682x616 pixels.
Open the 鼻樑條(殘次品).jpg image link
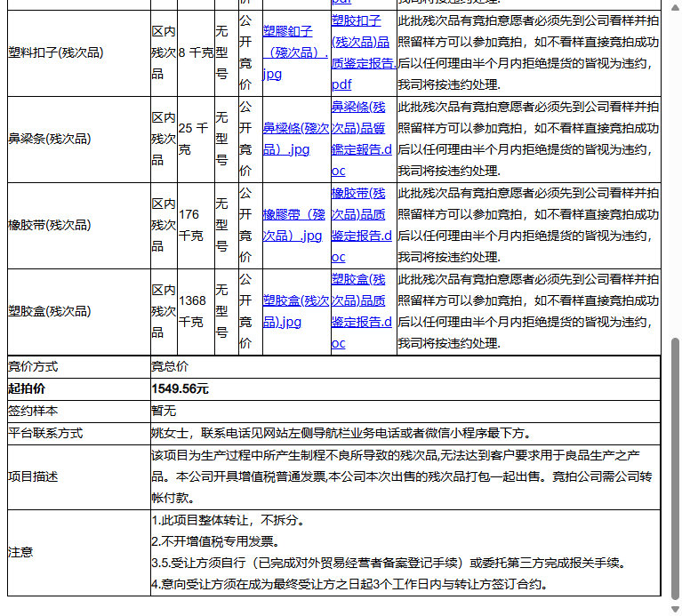click(296, 139)
